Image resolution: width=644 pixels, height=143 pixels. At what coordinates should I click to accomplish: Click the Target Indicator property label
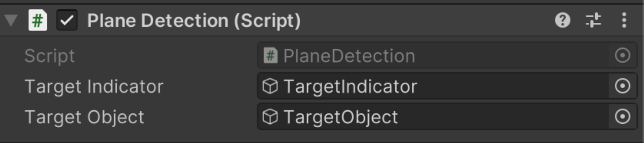point(94,86)
